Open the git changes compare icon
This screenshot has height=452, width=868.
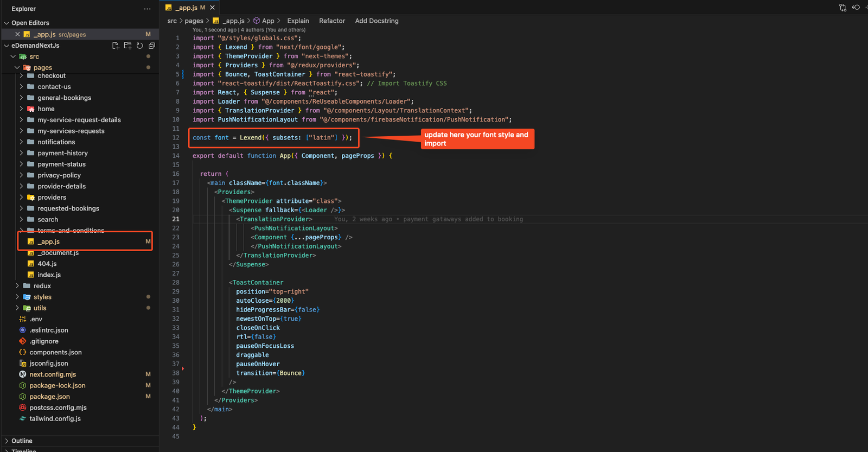843,8
